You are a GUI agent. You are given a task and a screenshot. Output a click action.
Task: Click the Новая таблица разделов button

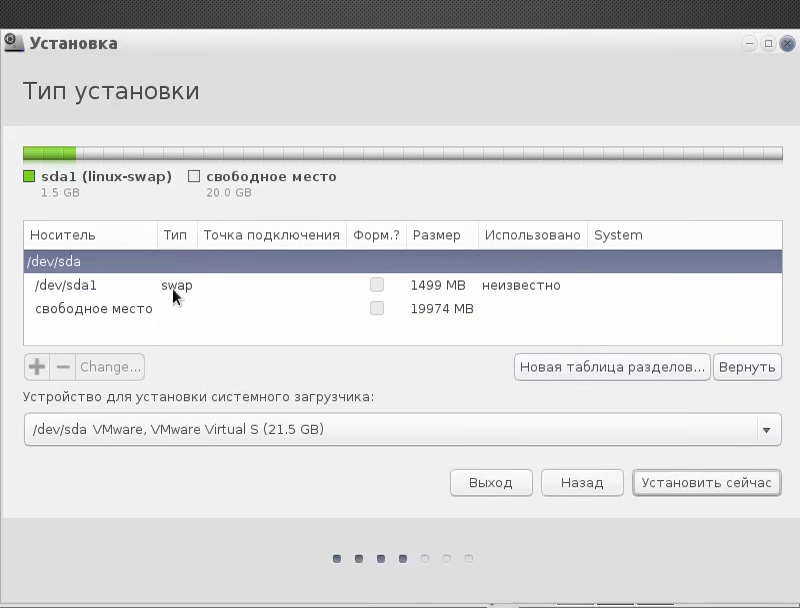612,367
